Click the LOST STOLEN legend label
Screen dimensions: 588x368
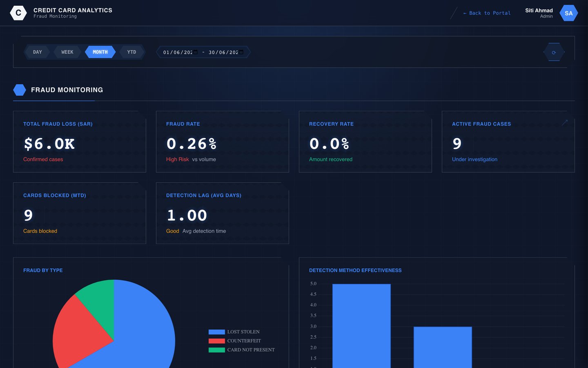(243, 332)
